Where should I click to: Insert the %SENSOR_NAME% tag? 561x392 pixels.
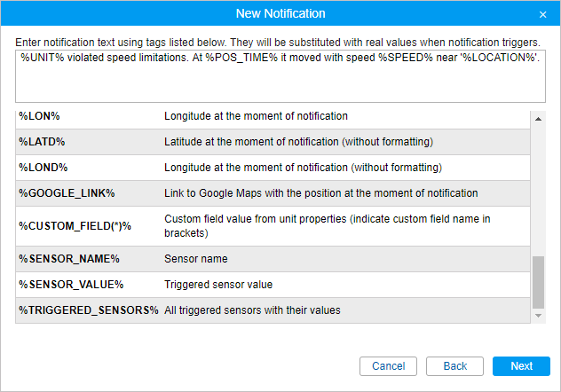coord(68,259)
